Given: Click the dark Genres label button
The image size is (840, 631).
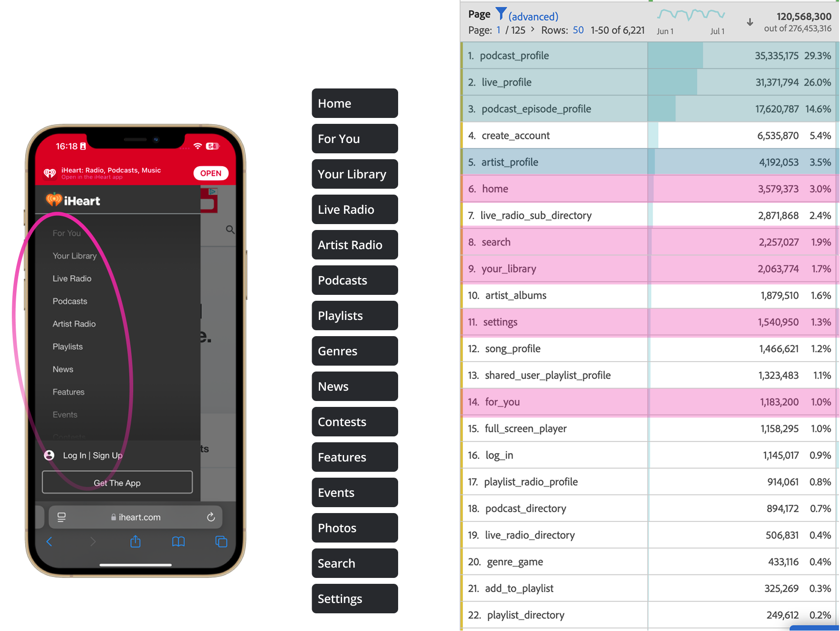Looking at the screenshot, I should point(355,351).
